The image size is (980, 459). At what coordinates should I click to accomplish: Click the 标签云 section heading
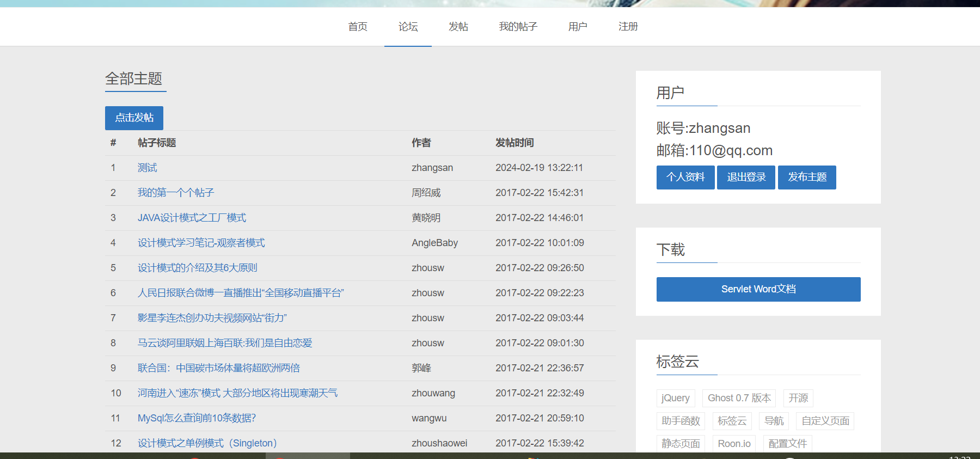point(677,362)
